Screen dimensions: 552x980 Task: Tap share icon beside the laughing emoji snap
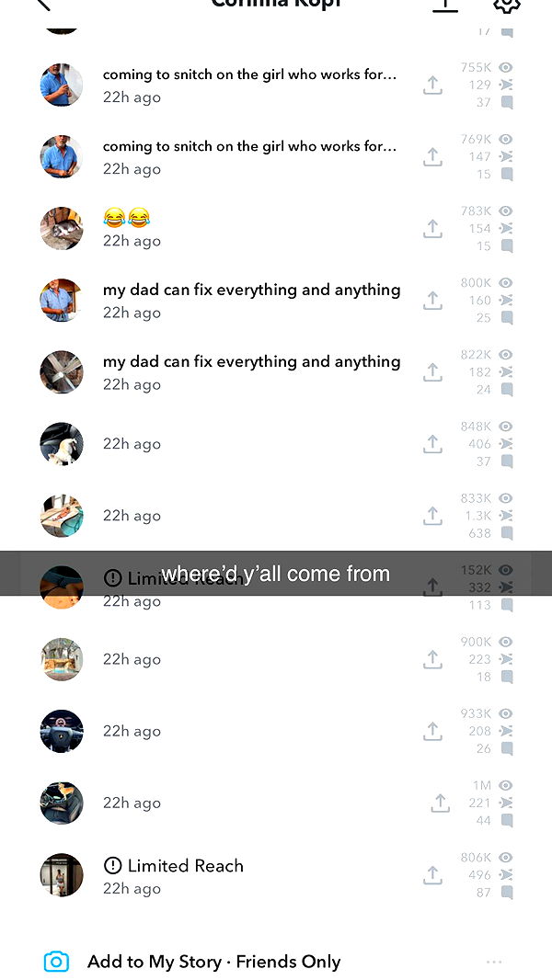point(432,229)
